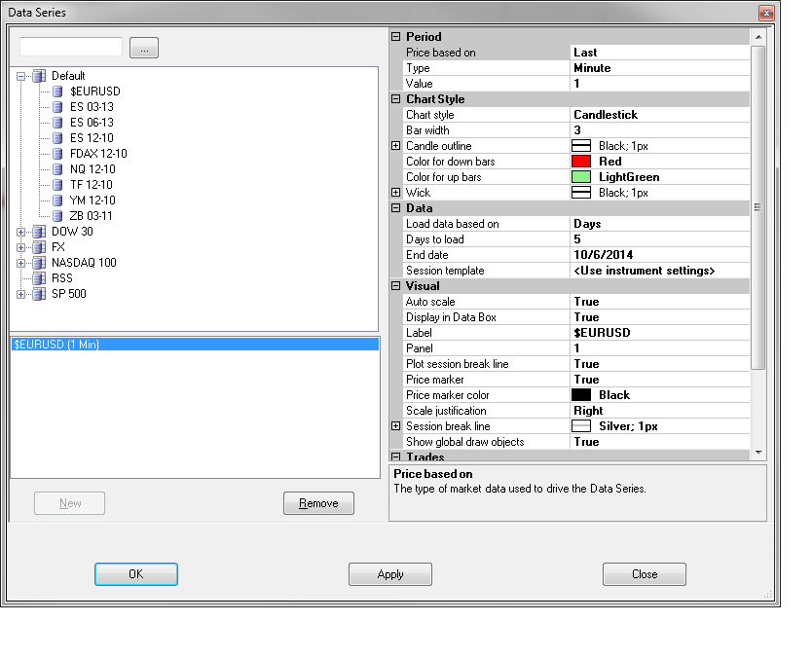
Task: Toggle the Price marker True value
Action: coord(586,380)
